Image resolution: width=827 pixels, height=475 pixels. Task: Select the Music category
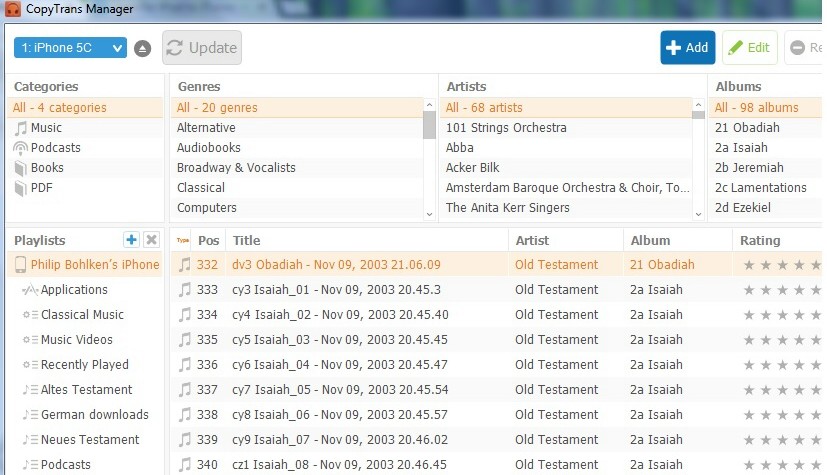click(84, 128)
